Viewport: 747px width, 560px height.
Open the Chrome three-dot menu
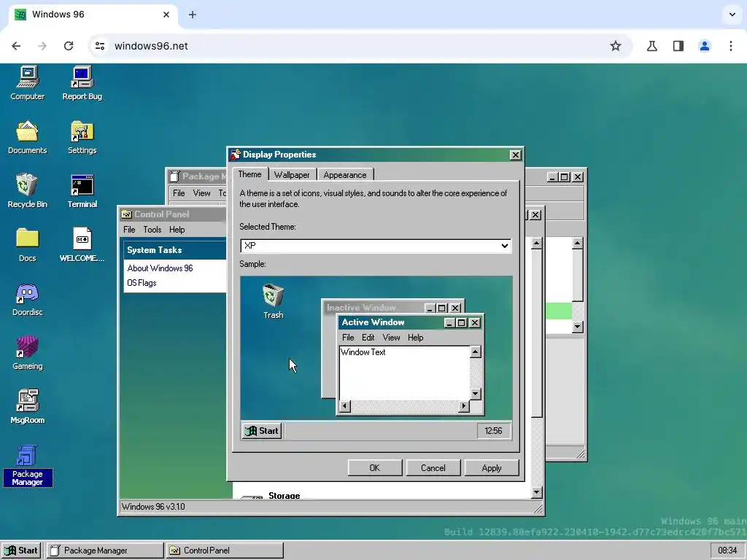(730, 46)
